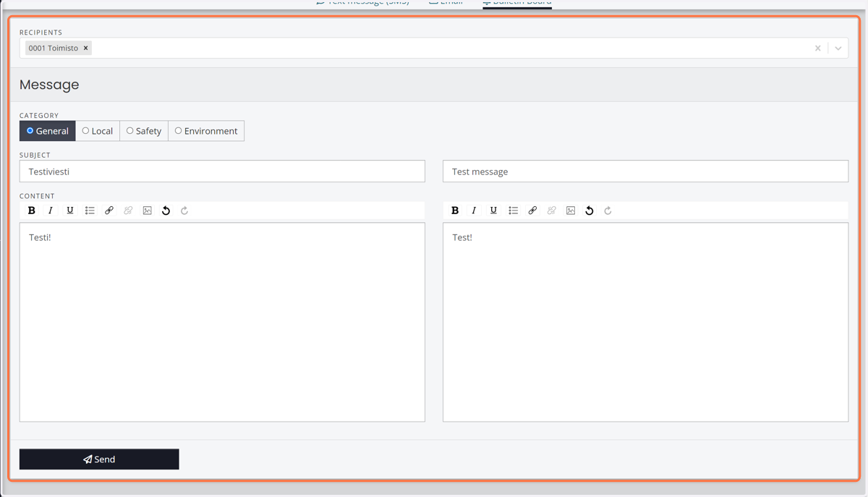The height and width of the screenshot is (497, 868).
Task: Insert image in left content editor
Action: pos(147,211)
